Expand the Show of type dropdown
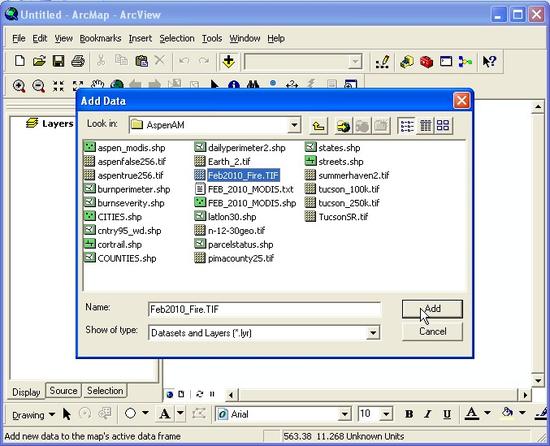Viewport: 550px width, 446px height. click(373, 333)
